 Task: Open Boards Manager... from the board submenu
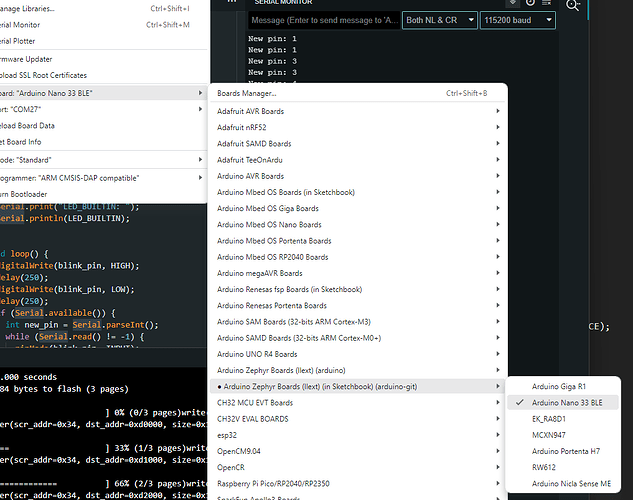point(358,93)
